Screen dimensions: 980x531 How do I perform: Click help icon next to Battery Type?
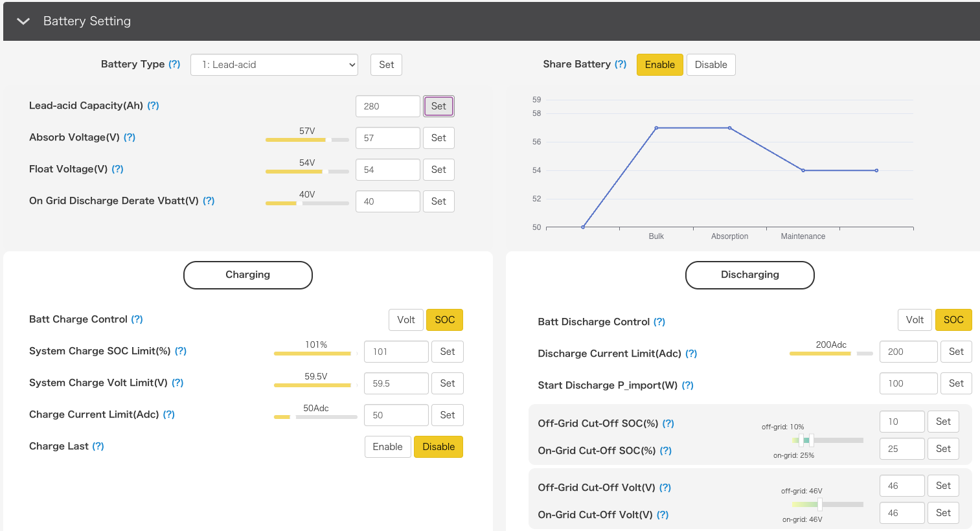[174, 64]
